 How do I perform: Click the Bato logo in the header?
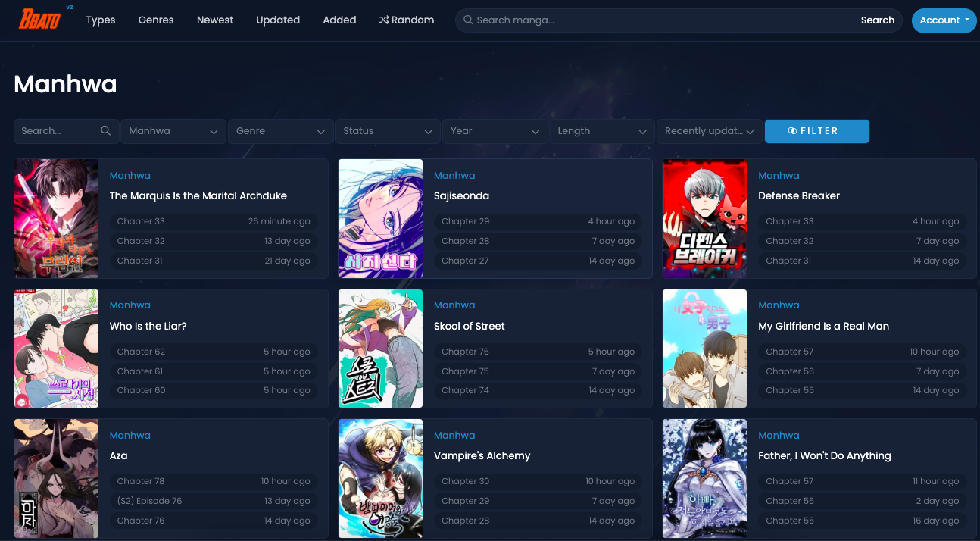39,19
